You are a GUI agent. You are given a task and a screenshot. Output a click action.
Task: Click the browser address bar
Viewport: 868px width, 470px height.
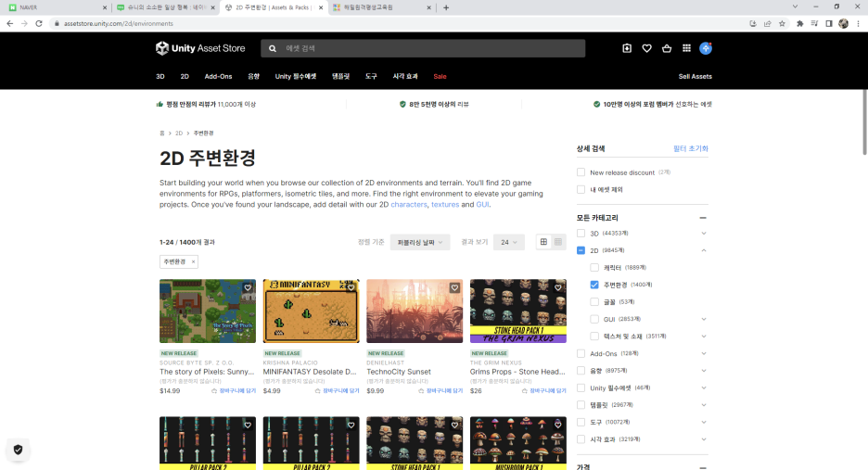click(x=399, y=23)
